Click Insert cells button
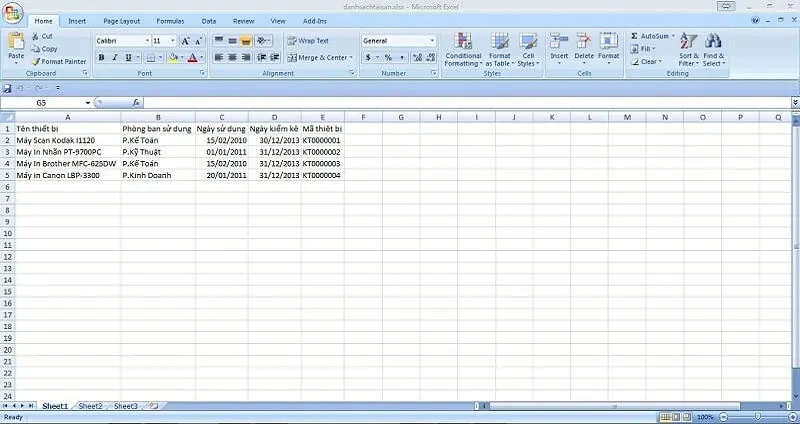 tap(559, 49)
